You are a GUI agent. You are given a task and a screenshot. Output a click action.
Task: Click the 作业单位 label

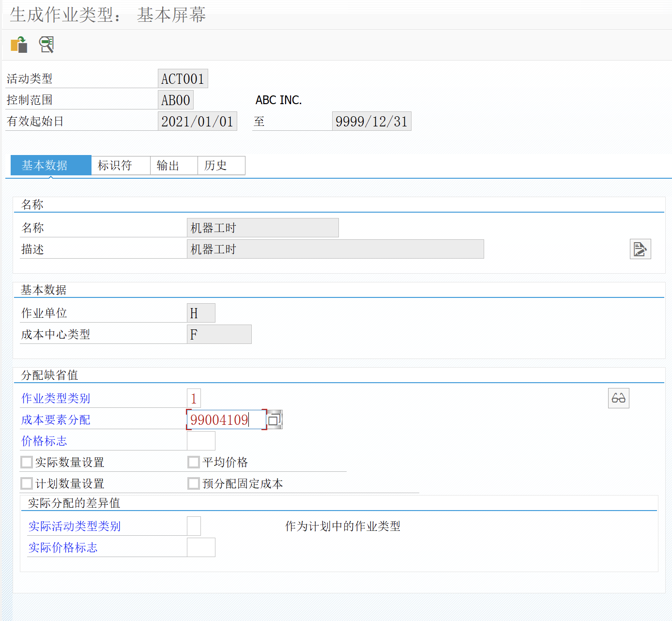tap(44, 313)
